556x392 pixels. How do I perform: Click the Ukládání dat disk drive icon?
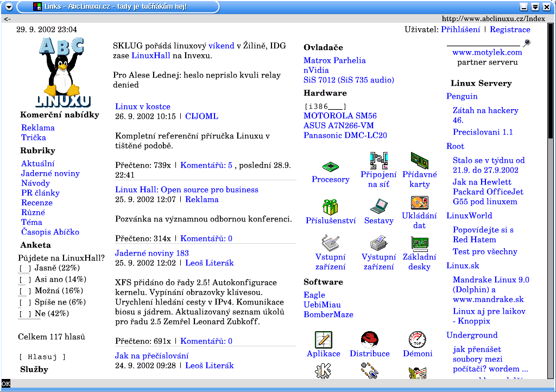[420, 203]
